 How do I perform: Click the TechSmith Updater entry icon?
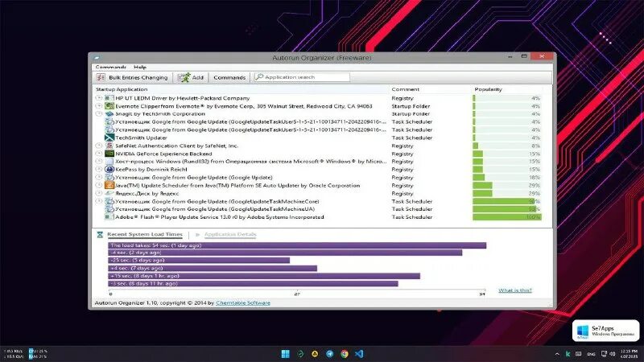[109, 138]
